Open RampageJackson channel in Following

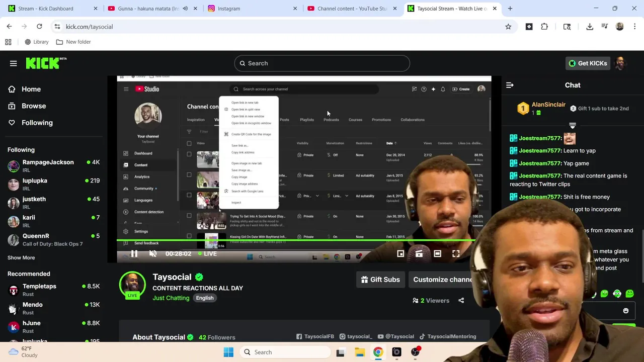[53, 166]
